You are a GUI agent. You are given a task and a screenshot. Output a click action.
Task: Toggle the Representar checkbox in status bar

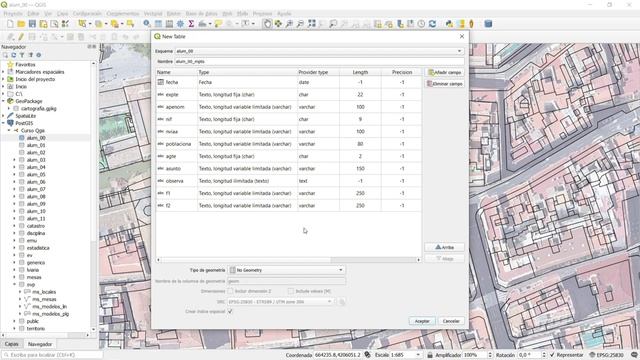tap(553, 355)
